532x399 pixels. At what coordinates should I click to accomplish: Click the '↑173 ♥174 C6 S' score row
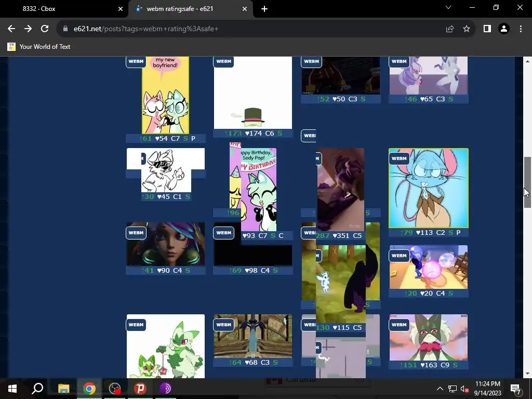coord(253,134)
